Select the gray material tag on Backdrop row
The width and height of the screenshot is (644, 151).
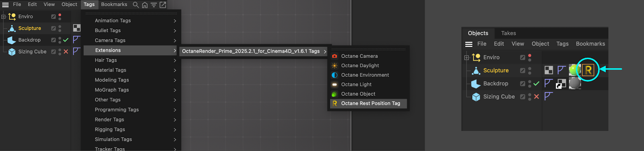point(575,83)
